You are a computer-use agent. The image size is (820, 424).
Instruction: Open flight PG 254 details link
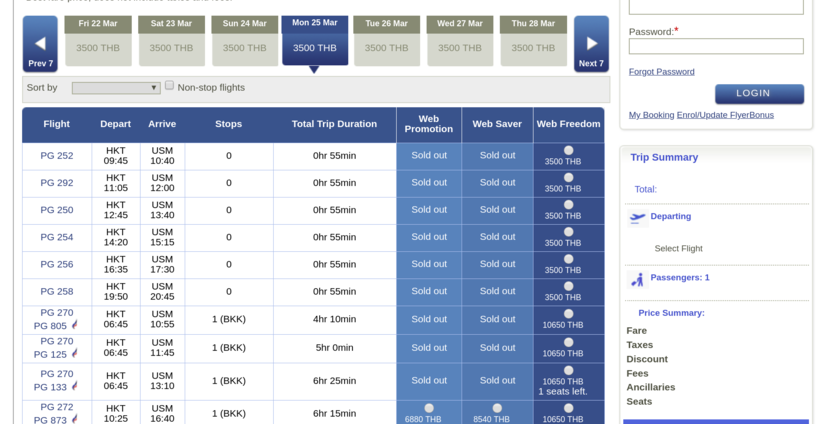click(x=56, y=237)
